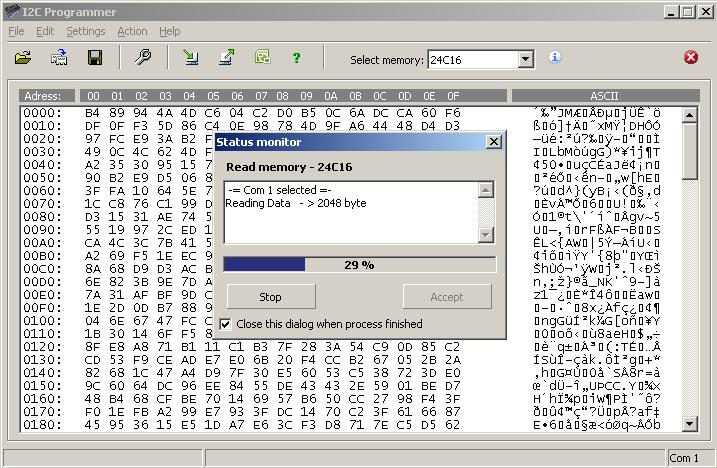Viewport: 717px width, 468px height.
Task: Open the Settings menu
Action: click(x=86, y=31)
